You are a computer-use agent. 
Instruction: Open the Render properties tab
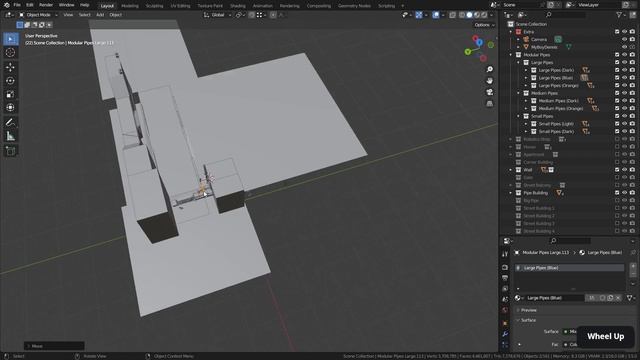pyautogui.click(x=505, y=267)
